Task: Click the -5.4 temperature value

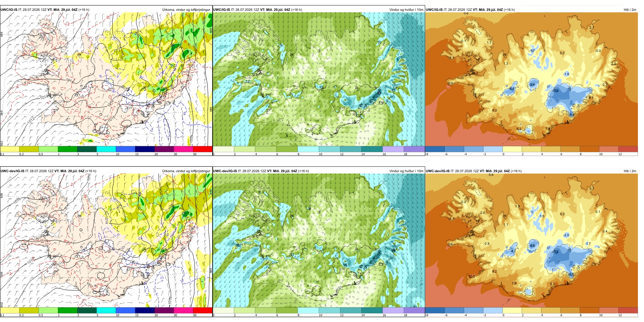Action: click(x=532, y=85)
